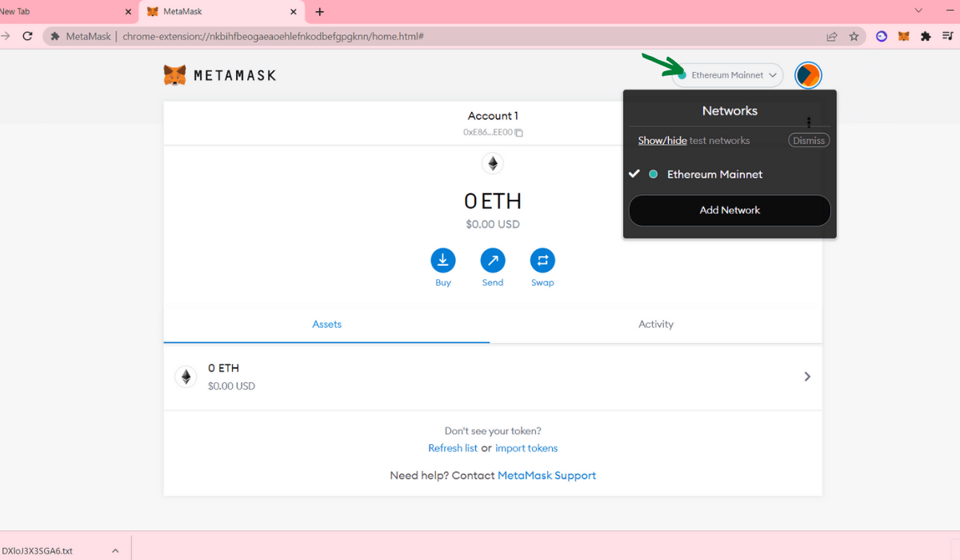This screenshot has width=960, height=560.
Task: Click the Buy download icon button
Action: [443, 260]
